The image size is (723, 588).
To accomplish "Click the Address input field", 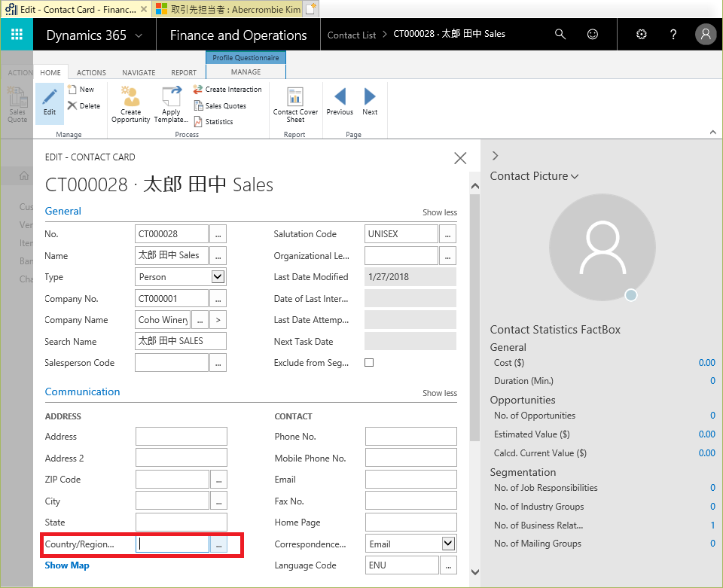I will 182,437.
